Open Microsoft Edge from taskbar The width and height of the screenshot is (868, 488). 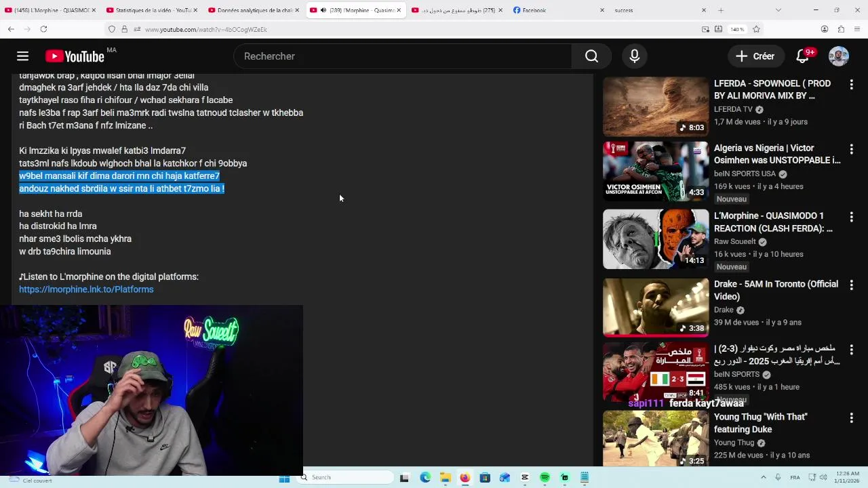coord(425,478)
